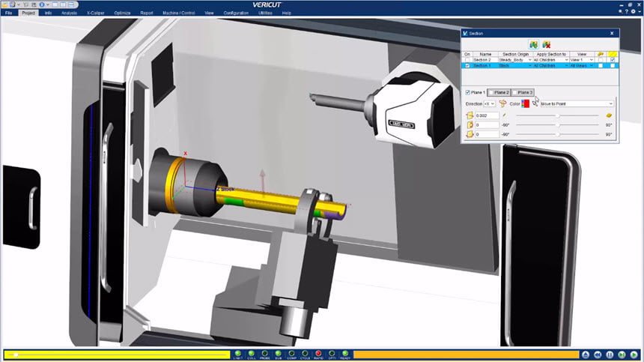The height and width of the screenshot is (362, 644).
Task: Click the red RAPID status light
Action: click(x=318, y=354)
